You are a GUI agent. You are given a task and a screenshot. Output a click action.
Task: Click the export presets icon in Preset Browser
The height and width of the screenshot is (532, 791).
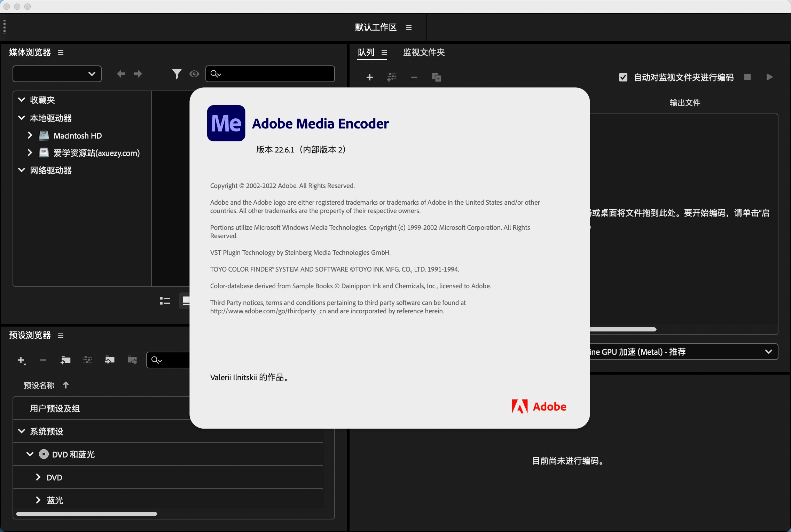[x=132, y=360]
